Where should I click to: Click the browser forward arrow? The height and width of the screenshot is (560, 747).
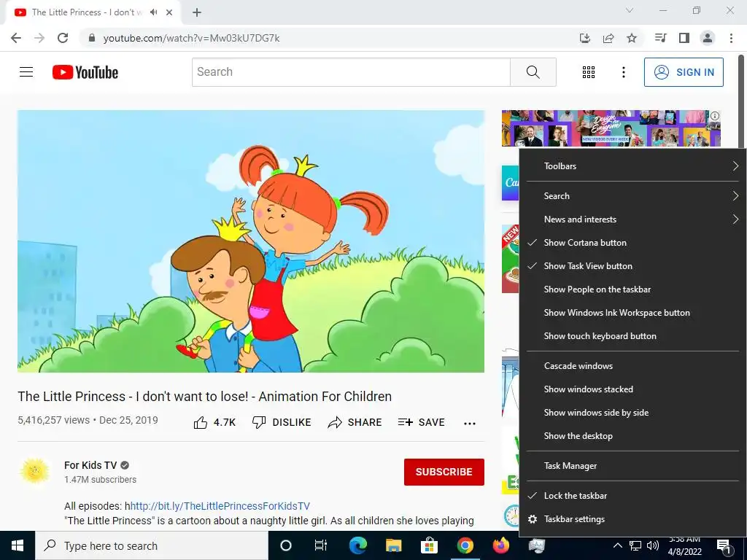(39, 38)
